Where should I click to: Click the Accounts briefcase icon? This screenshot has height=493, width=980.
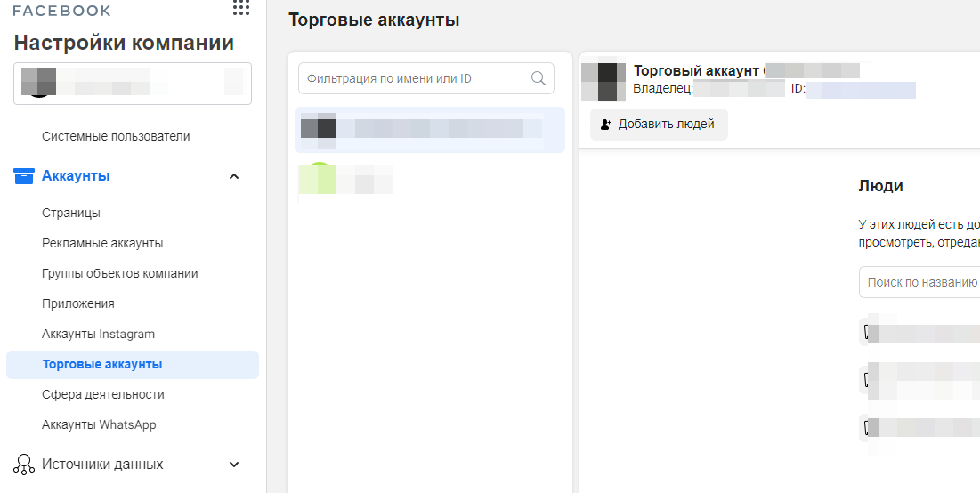pos(24,176)
